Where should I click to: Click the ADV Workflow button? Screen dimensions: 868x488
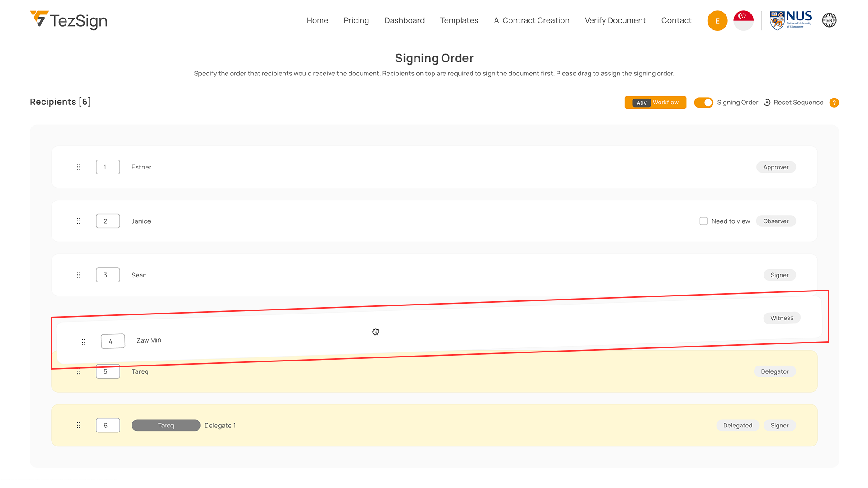655,103
